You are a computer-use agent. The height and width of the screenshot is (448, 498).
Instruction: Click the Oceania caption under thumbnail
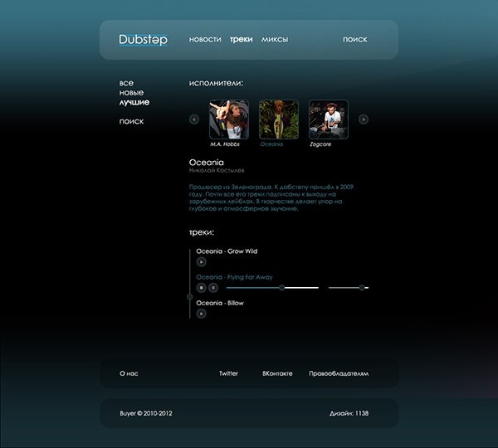tap(271, 144)
